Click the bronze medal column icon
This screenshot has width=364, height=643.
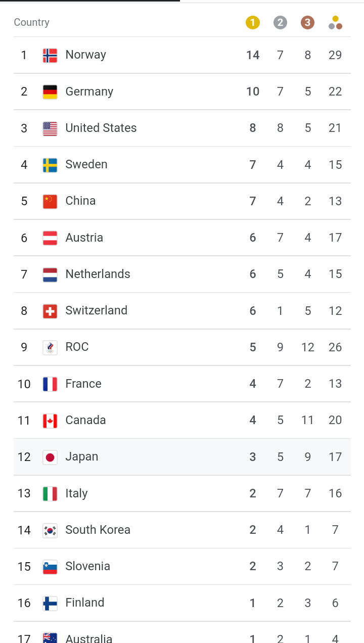[x=307, y=23]
